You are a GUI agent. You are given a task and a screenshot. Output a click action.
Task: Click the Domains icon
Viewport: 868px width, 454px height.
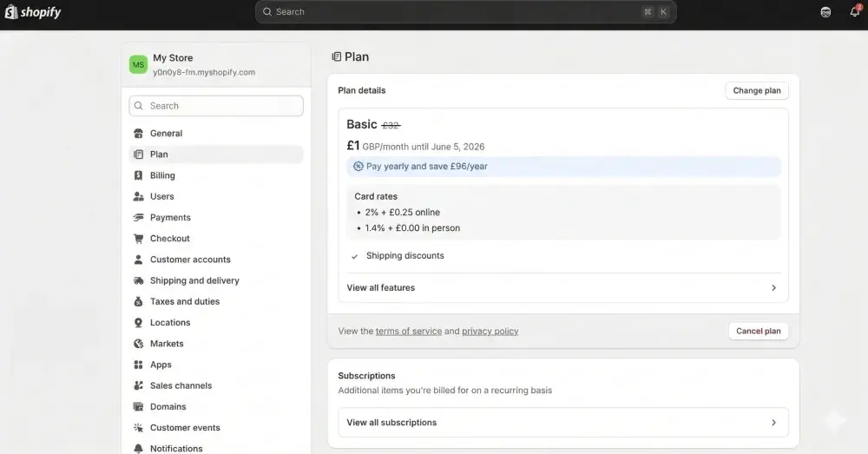coord(138,407)
